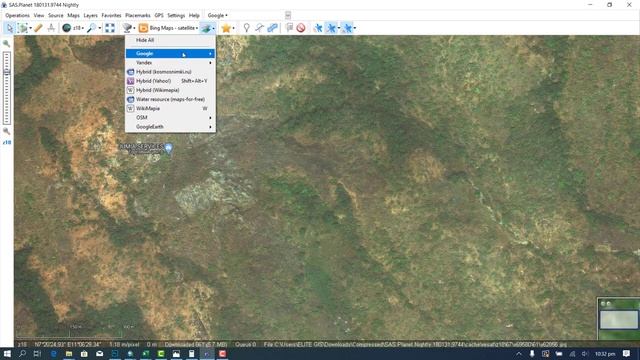Select the move/pointer tool in toolbar

tap(9, 28)
